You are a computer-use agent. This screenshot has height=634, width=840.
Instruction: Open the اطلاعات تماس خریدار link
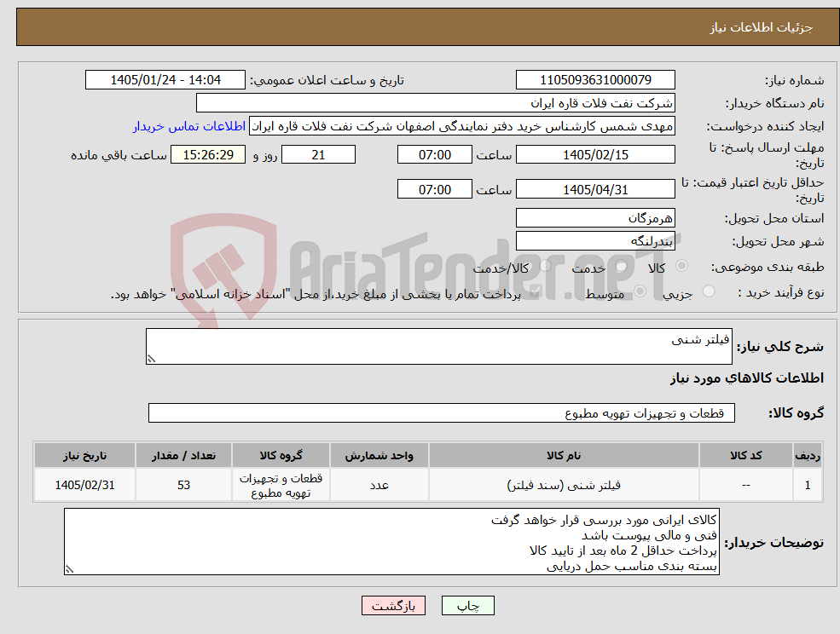coord(189,126)
